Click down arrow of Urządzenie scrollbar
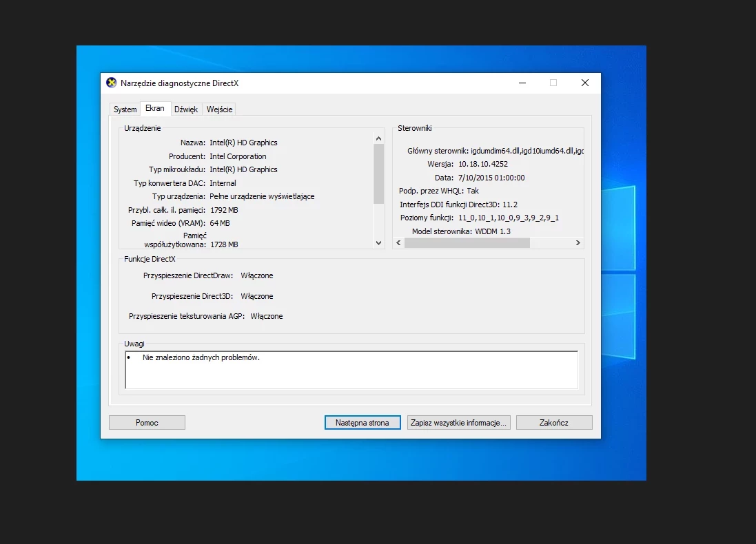 click(378, 242)
